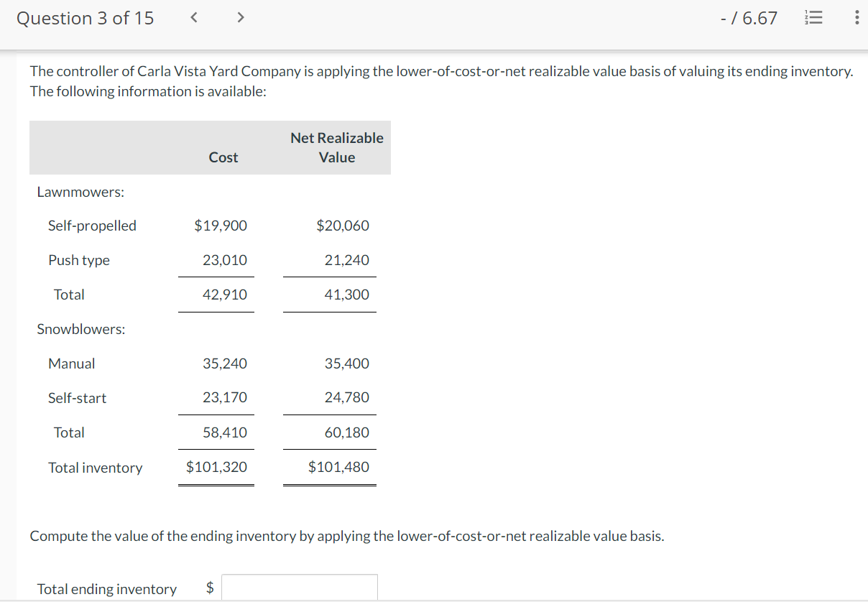Screen dimensions: 868x602
Task: Open the three-dot more options menu
Action: pos(856,18)
